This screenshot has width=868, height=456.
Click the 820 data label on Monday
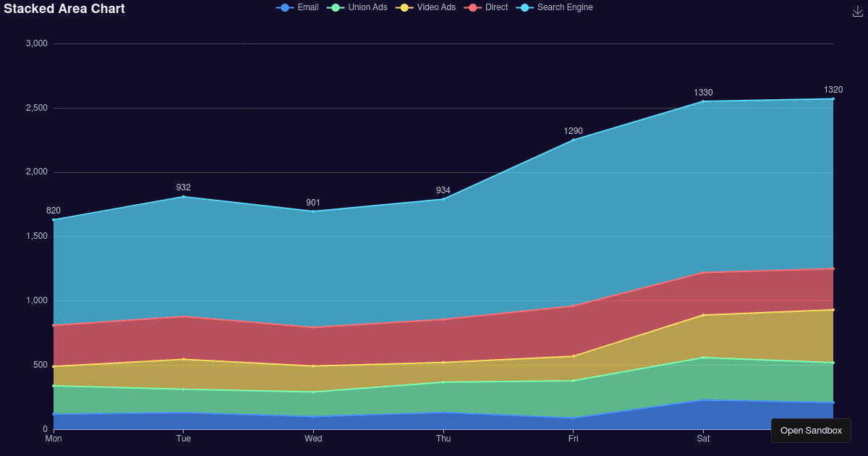(54, 211)
